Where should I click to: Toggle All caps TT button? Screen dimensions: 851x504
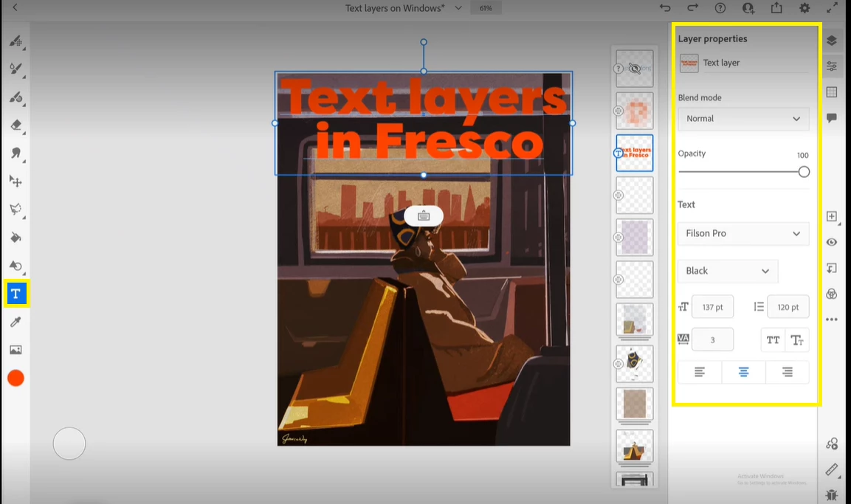click(773, 340)
